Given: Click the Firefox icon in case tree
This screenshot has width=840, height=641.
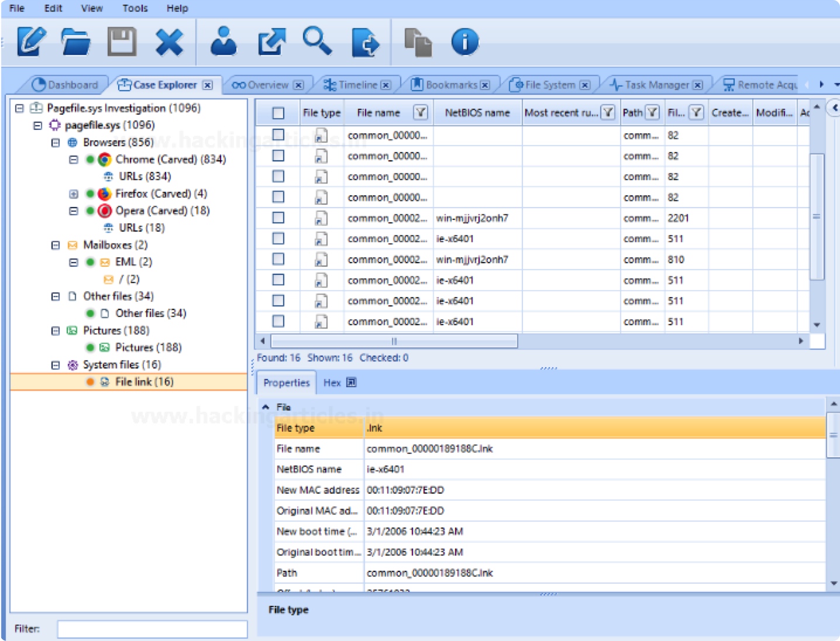Looking at the screenshot, I should [x=105, y=194].
